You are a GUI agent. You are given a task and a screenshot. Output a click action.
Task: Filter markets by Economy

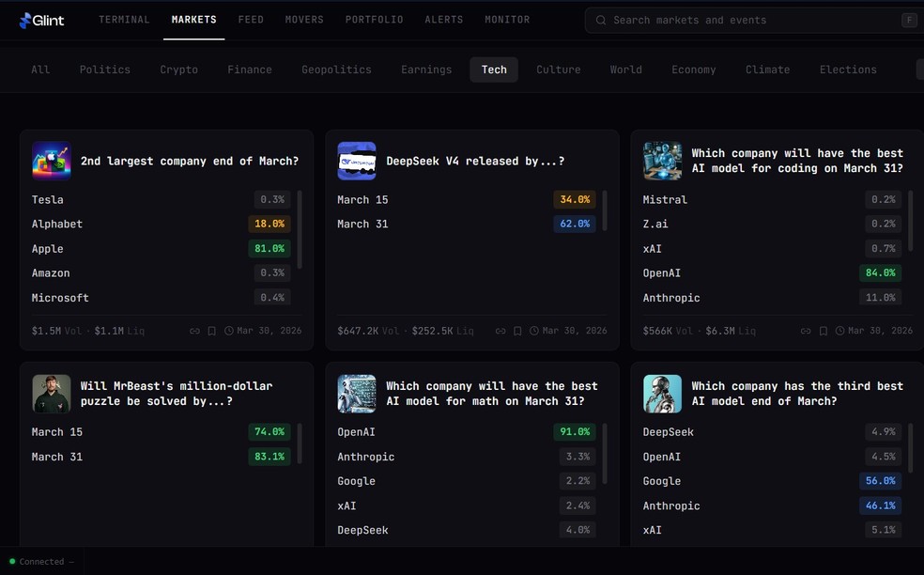[x=694, y=70]
